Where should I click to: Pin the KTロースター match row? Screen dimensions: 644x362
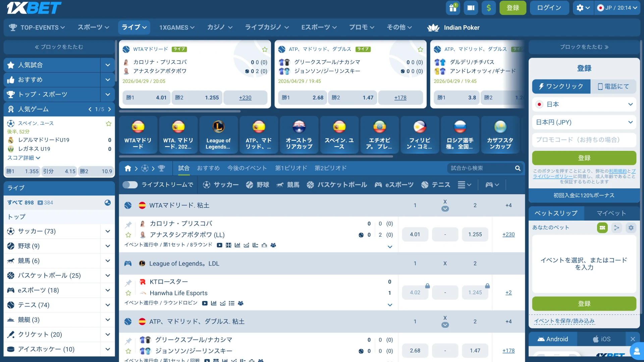tap(128, 283)
